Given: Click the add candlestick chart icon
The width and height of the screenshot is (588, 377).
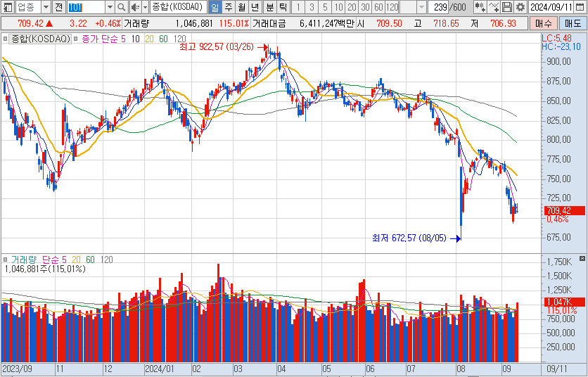Looking at the screenshot, I should (x=480, y=7).
